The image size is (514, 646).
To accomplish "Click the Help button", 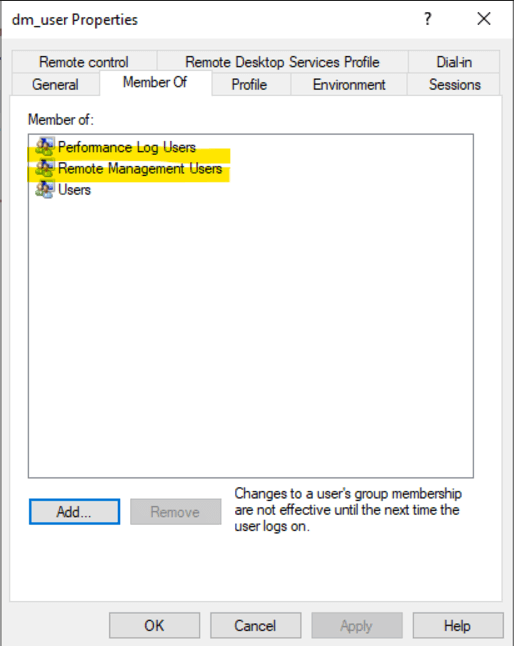I will (458, 625).
